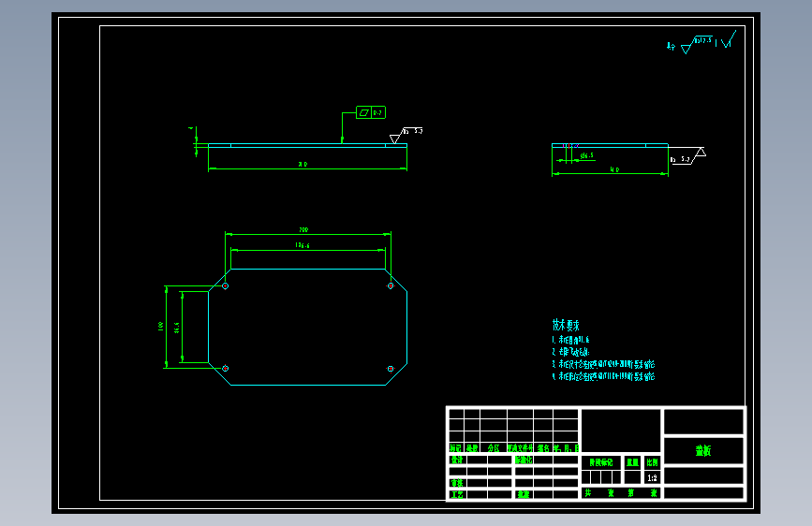Select the top-left red mounting hole

point(226,285)
